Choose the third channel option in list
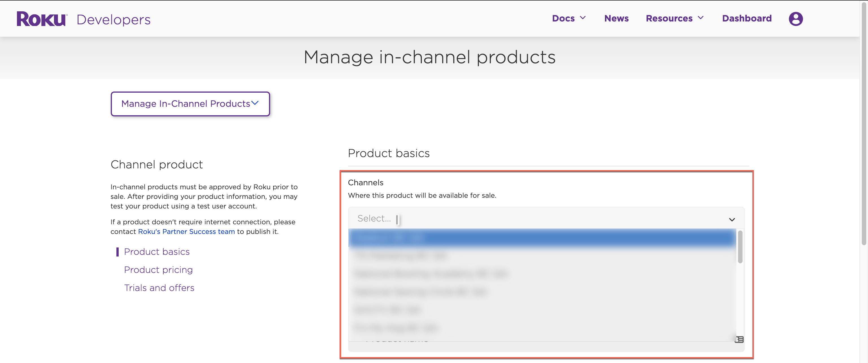The image size is (868, 363). pos(542,274)
